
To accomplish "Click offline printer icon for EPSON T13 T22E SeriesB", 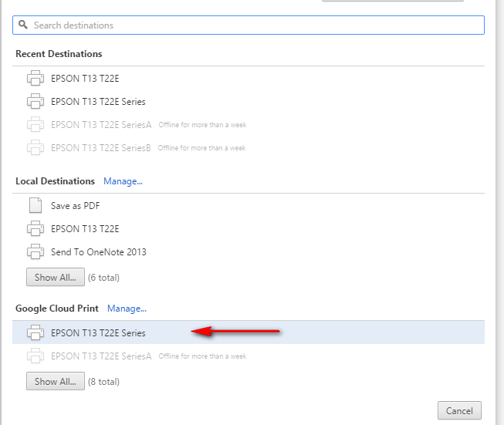I will pos(35,147).
